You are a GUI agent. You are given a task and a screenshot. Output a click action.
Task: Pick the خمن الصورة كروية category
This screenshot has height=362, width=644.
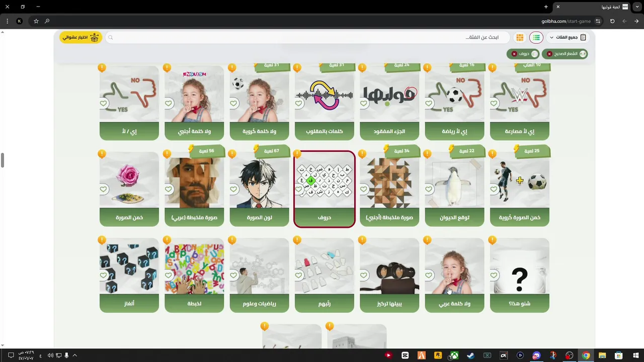[x=520, y=189]
